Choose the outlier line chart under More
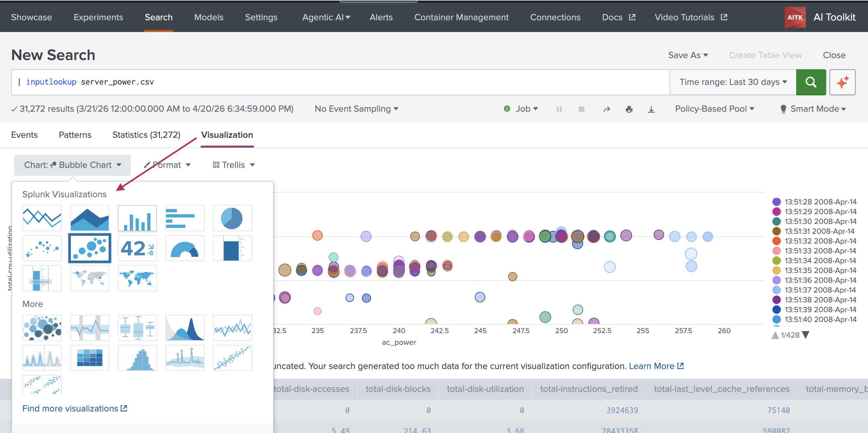 point(90,328)
